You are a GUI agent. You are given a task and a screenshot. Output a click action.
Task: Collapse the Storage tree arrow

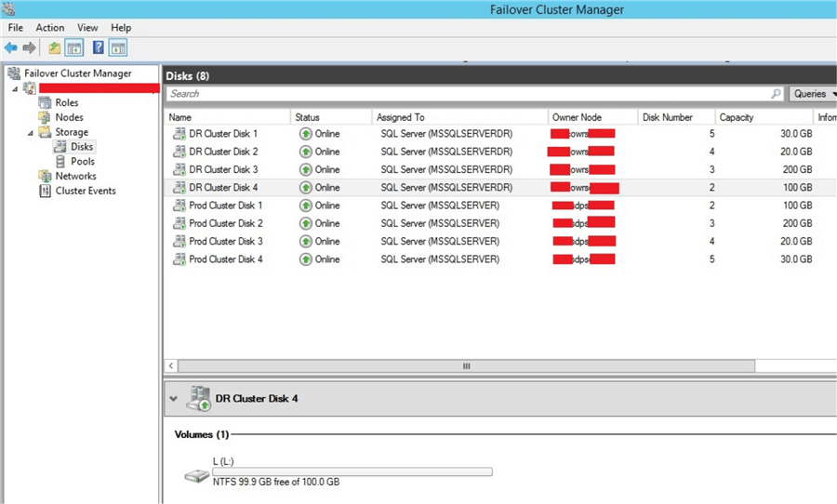point(31,132)
